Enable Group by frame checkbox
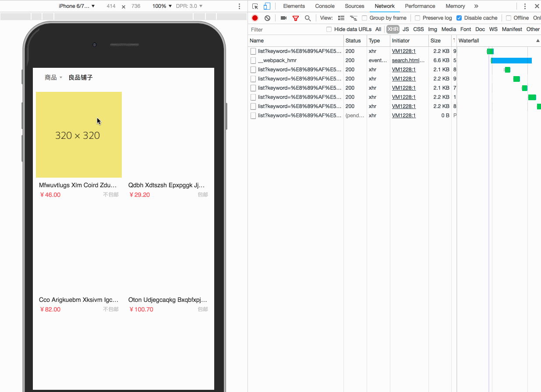This screenshot has width=541, height=392. [x=364, y=18]
